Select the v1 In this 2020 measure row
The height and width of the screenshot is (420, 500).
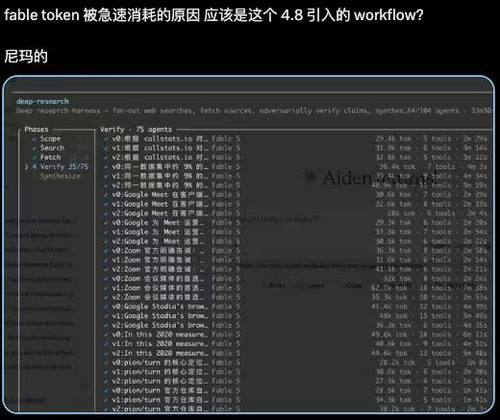(x=295, y=344)
